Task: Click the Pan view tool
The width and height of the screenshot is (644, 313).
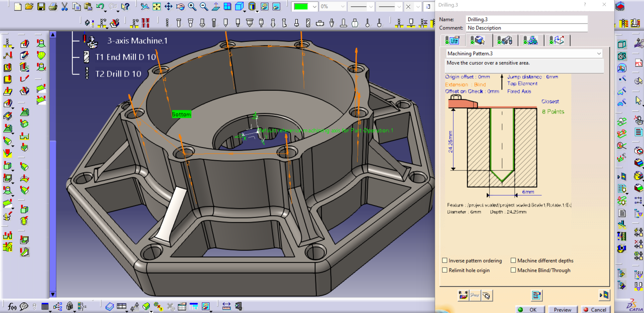Action: (x=168, y=7)
